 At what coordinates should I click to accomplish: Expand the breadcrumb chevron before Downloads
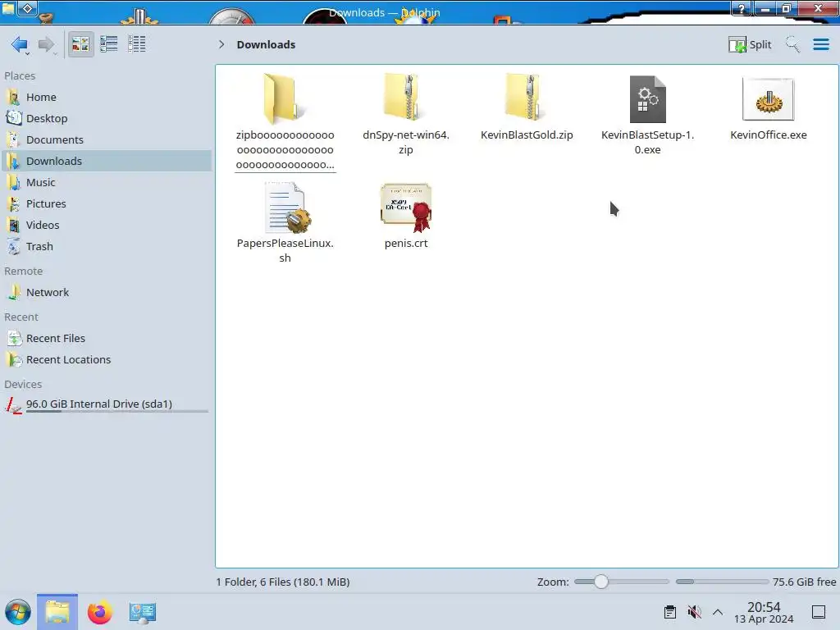(x=221, y=44)
